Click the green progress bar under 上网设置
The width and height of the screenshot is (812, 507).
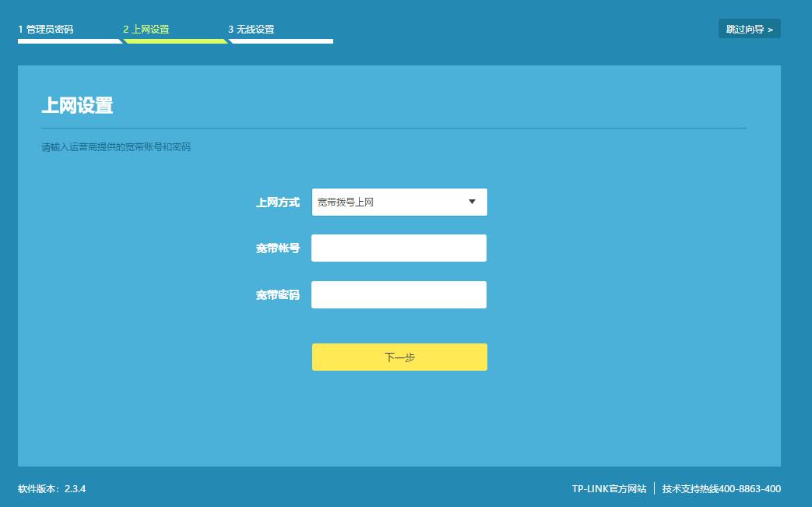pyautogui.click(x=174, y=40)
